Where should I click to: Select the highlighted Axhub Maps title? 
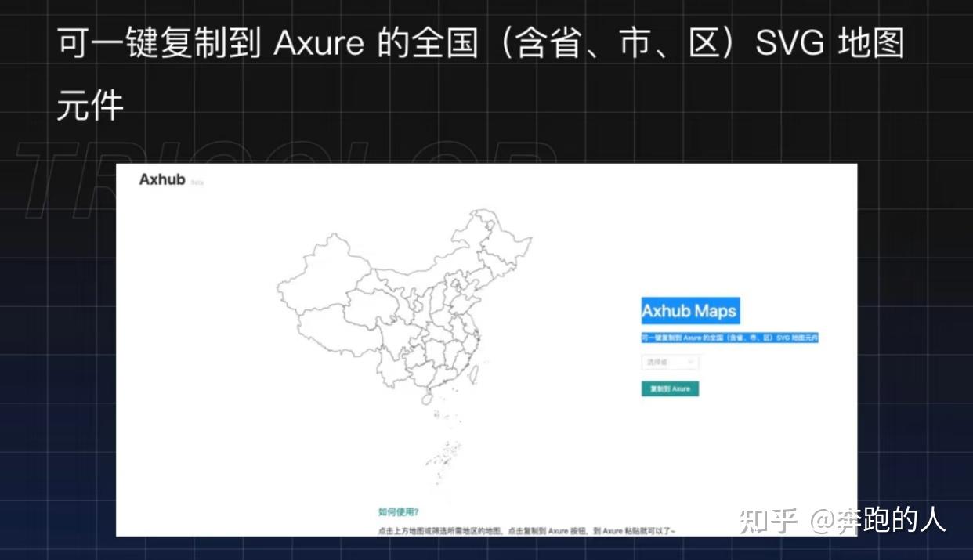(690, 310)
